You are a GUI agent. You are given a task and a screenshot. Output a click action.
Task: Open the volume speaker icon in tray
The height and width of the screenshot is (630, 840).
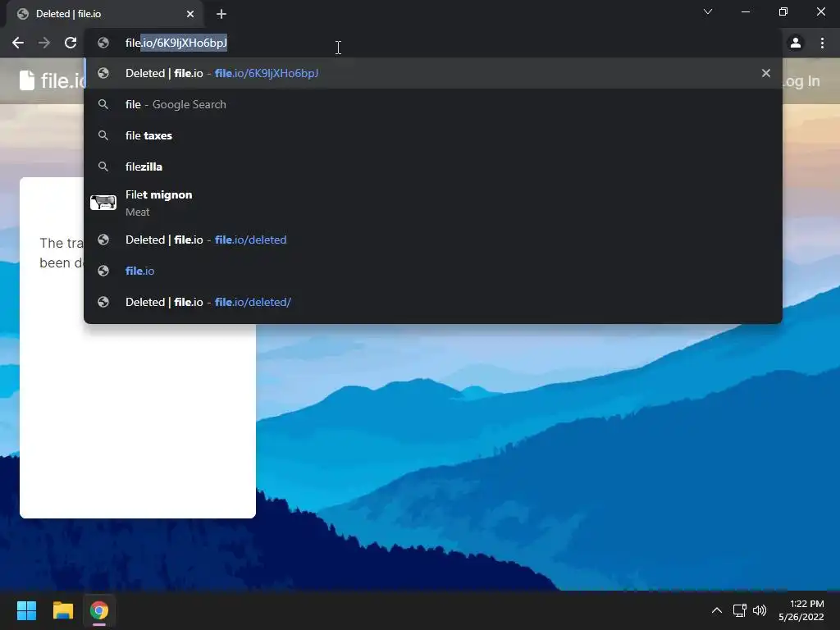[760, 610]
